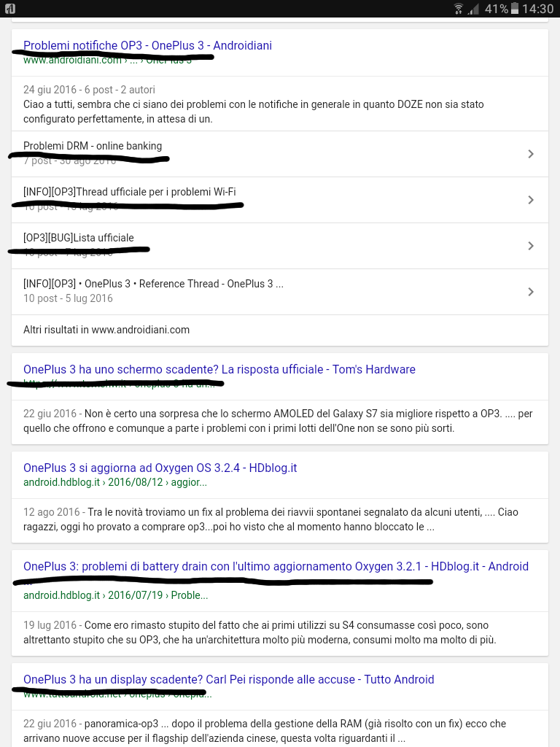Select snippet about fix riavvii spontanei
The width and height of the screenshot is (560, 747).
pyautogui.click(x=271, y=519)
